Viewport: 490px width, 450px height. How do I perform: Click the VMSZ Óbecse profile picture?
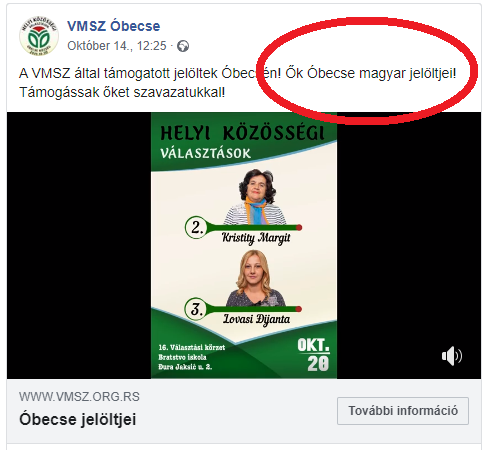[39, 36]
